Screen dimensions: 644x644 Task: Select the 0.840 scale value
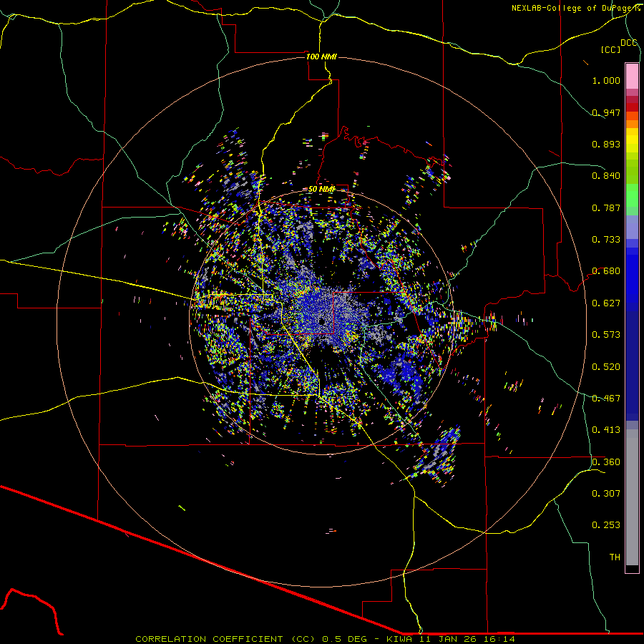606,176
